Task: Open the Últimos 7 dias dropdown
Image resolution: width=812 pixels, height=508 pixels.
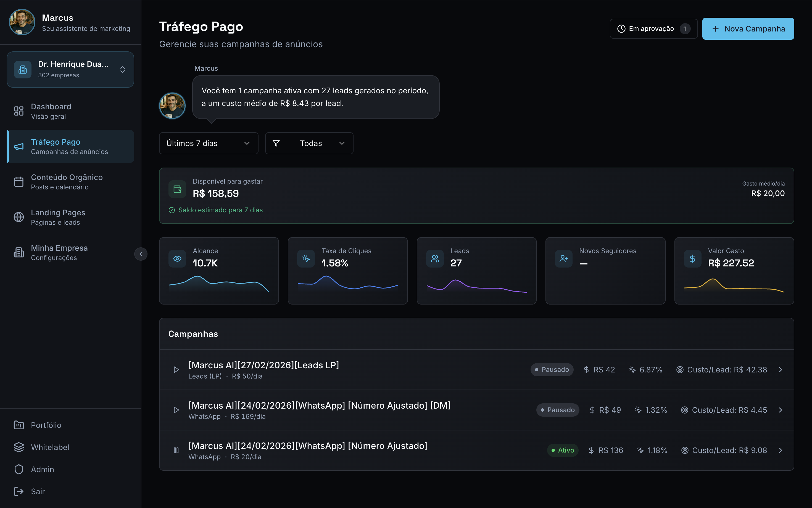Action: point(208,143)
